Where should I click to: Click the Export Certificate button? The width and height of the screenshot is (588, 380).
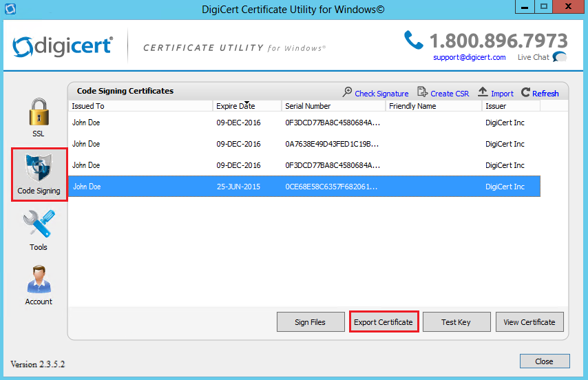[384, 321]
